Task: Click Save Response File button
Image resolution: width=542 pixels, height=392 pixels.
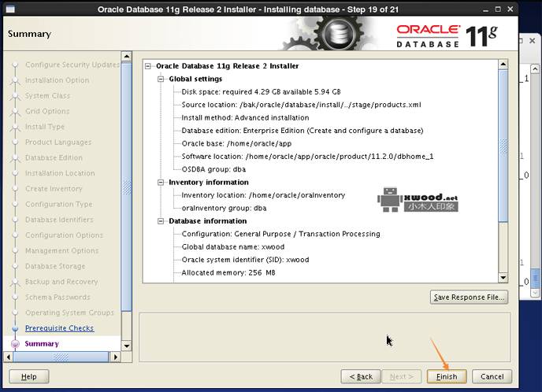Action: [x=470, y=297]
